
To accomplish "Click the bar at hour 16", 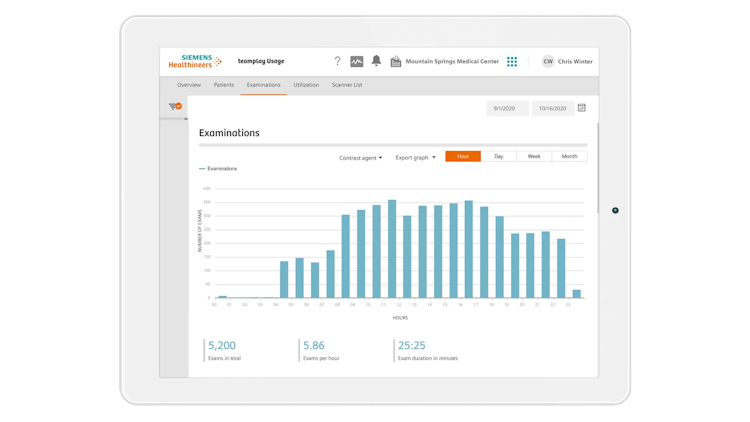I will tap(469, 249).
